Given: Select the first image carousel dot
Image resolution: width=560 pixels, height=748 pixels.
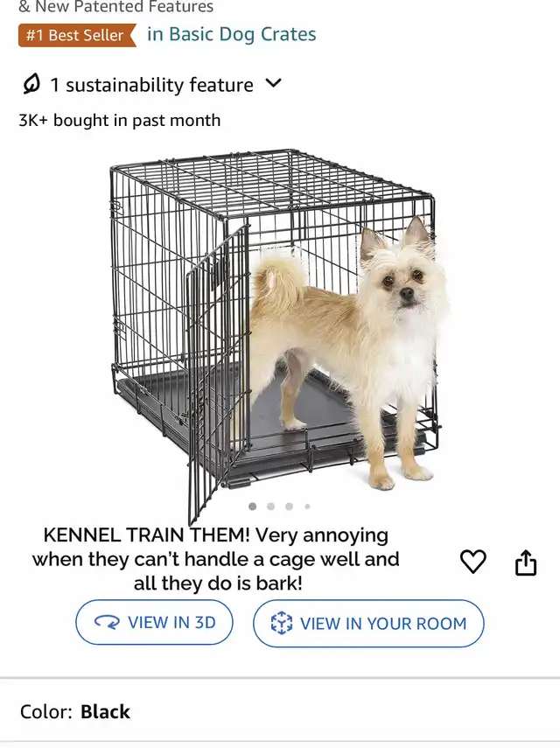Looking at the screenshot, I should coord(252,507).
